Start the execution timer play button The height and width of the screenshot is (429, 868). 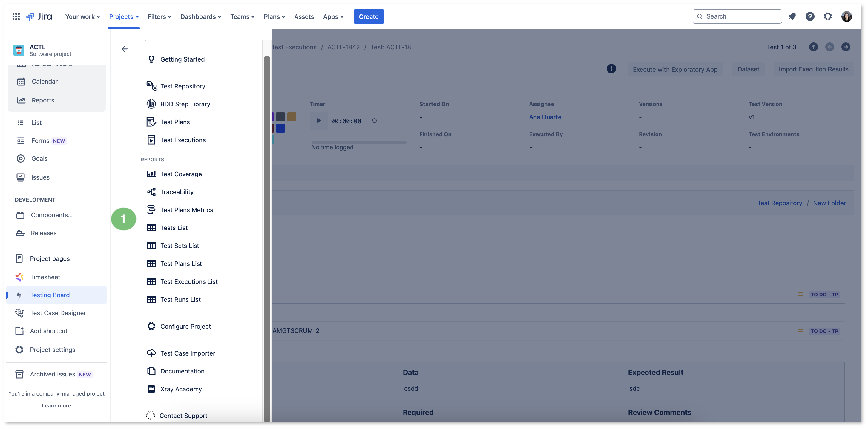(318, 121)
